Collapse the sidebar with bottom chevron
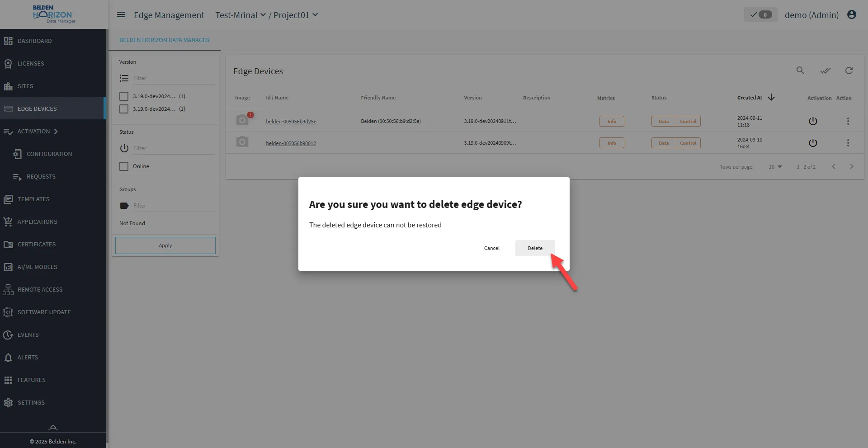Image resolution: width=868 pixels, height=448 pixels. pyautogui.click(x=53, y=427)
